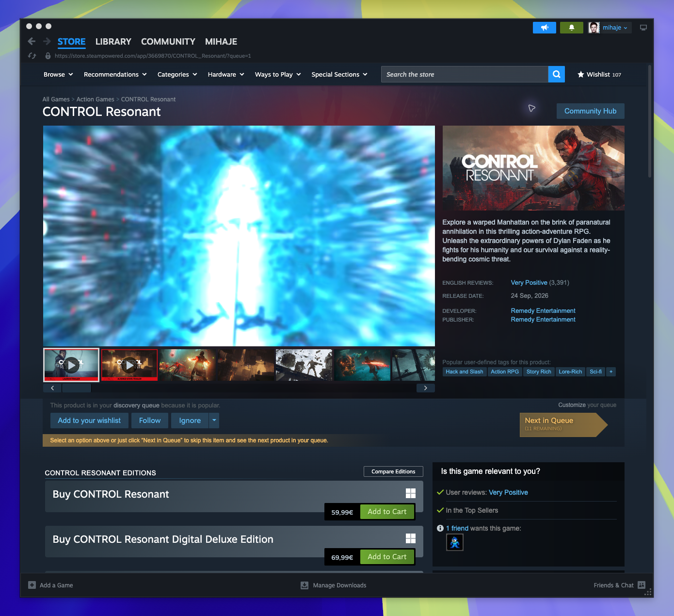Expand the mihaje account menu

click(x=615, y=28)
